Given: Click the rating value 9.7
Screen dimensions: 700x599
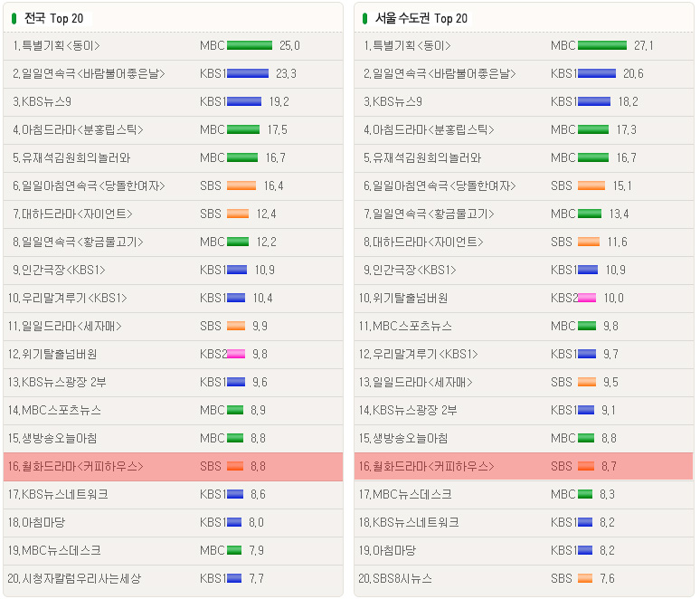Looking at the screenshot, I should (x=610, y=354).
